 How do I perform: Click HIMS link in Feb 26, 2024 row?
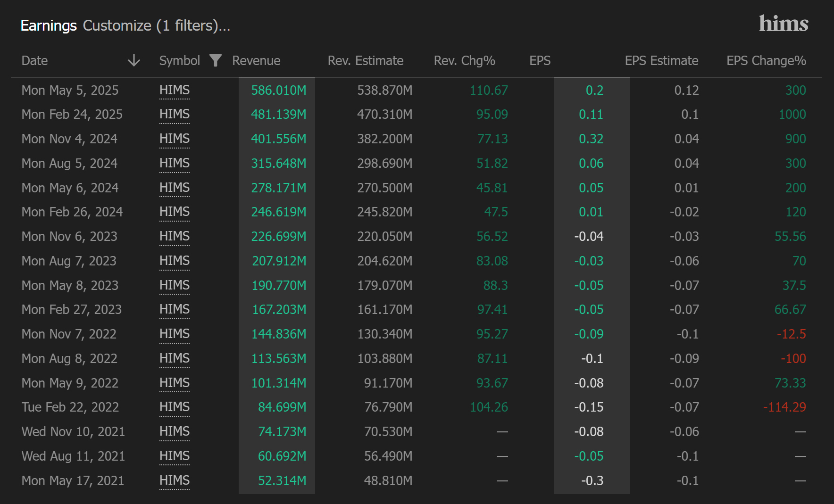[x=175, y=212]
